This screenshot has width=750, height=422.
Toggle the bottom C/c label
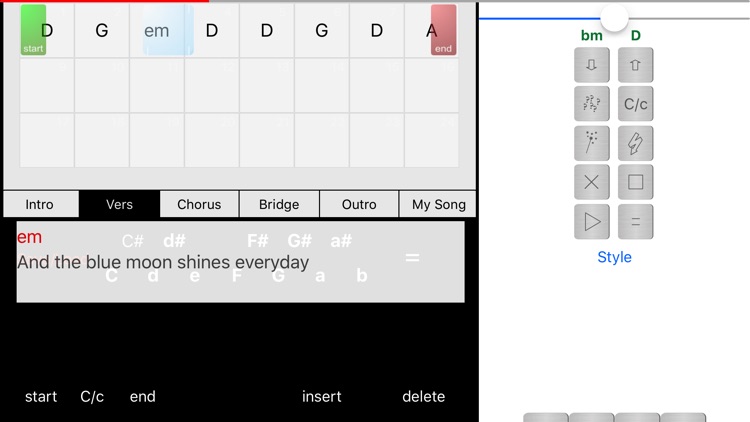click(x=92, y=396)
